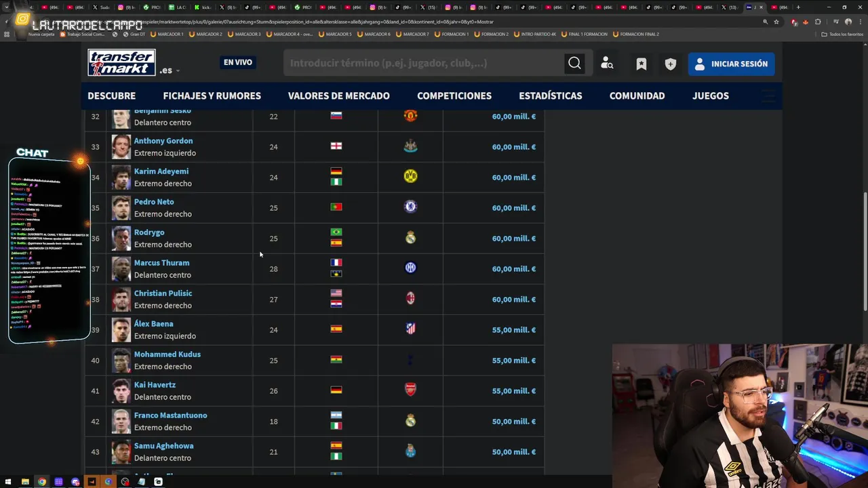The height and width of the screenshot is (488, 868).
Task: Bookmark this page with star icon
Action: click(776, 22)
